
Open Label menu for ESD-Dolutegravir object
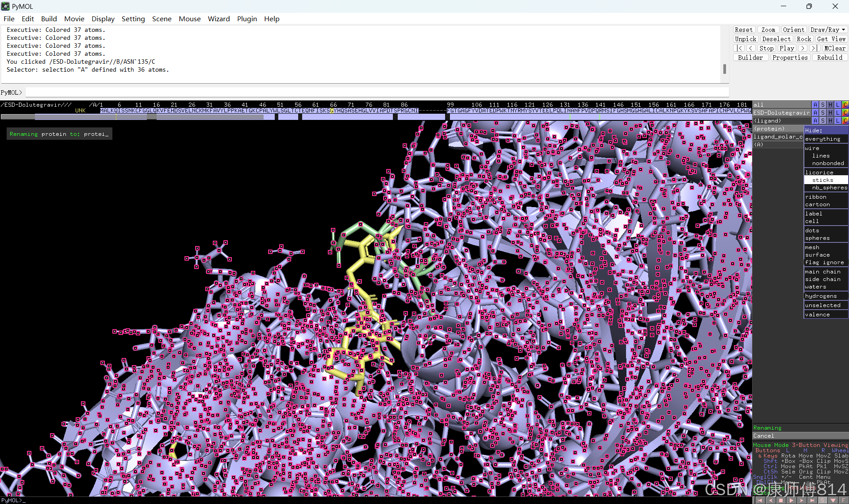[838, 113]
